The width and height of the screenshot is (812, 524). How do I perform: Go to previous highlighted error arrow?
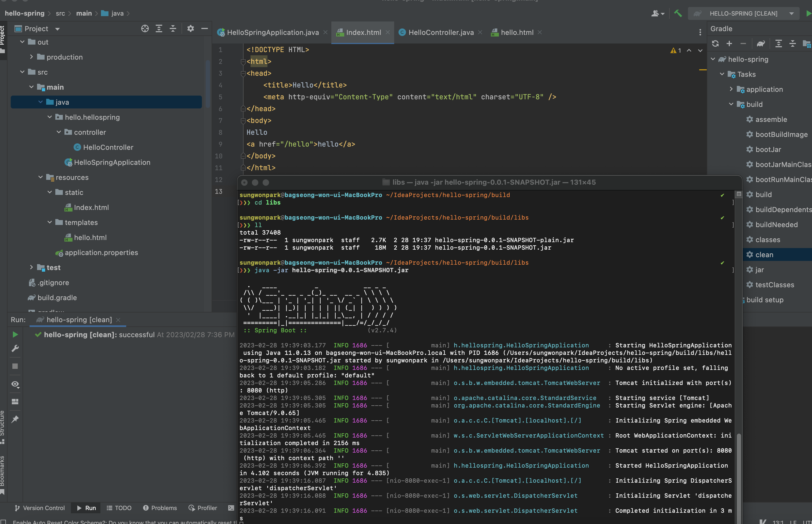(689, 50)
